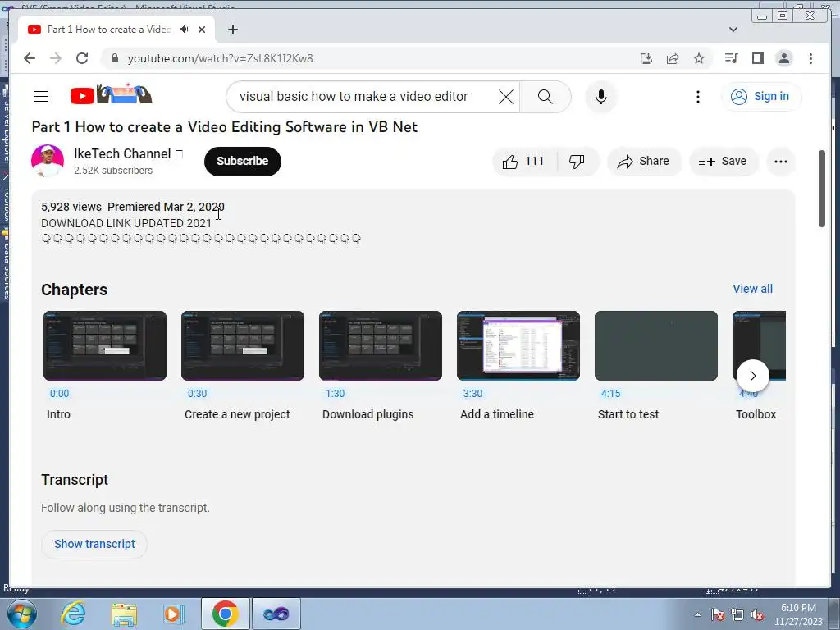840x630 pixels.
Task: Jump to 1:30 timestamp
Action: [x=335, y=393]
